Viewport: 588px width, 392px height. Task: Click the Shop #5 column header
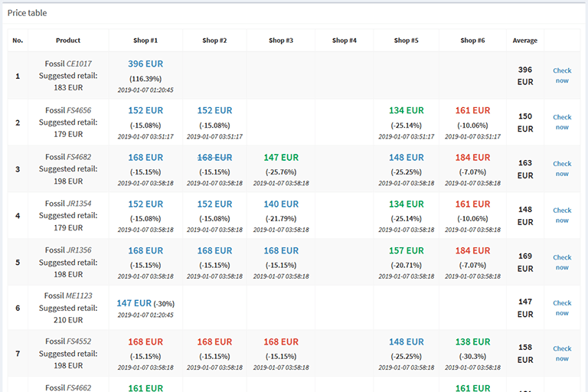(406, 40)
